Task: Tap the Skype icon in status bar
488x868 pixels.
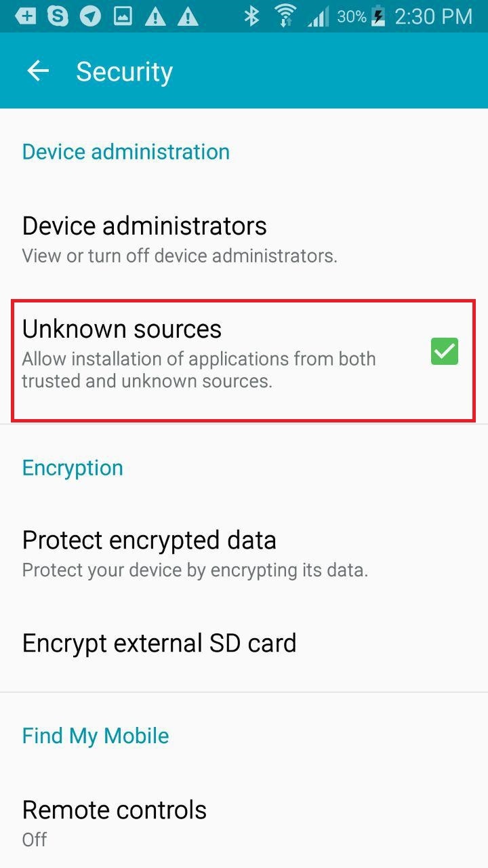Action: coord(58,16)
